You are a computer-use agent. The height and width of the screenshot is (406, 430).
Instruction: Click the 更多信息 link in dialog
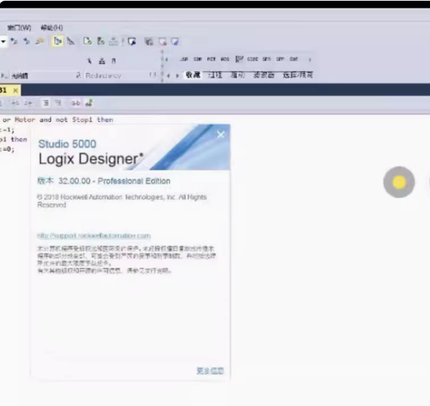pyautogui.click(x=210, y=371)
